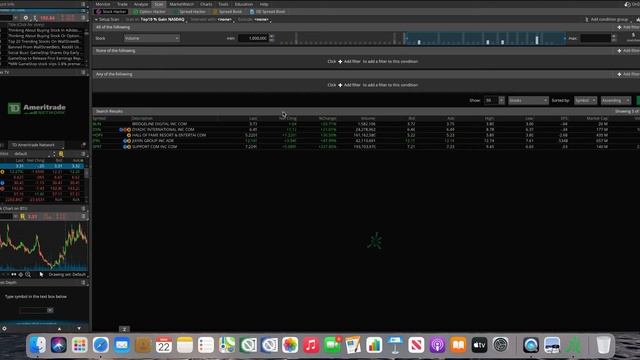Open the Volume stock filter dropdown
This screenshot has height=360, width=640.
[151, 38]
